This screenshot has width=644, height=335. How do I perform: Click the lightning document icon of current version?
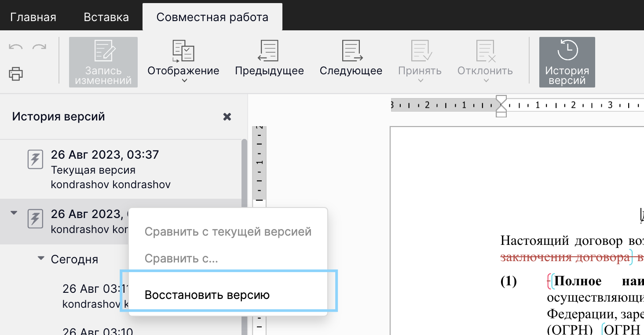point(36,159)
